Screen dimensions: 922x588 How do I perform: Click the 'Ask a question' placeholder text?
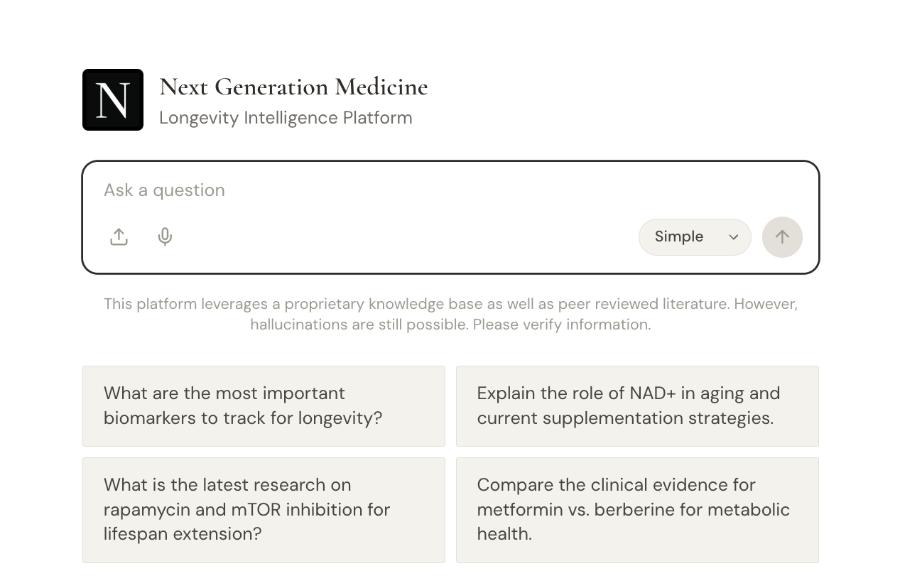pyautogui.click(x=164, y=190)
